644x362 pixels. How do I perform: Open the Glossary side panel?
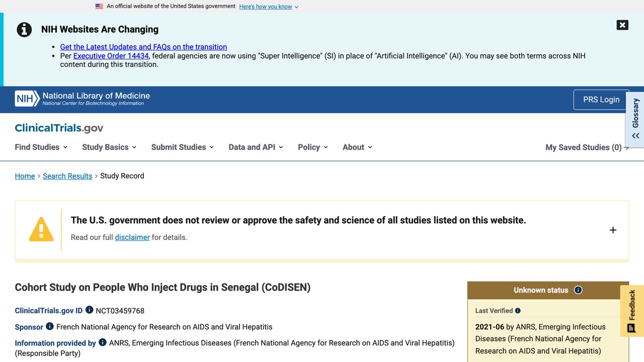[635, 119]
